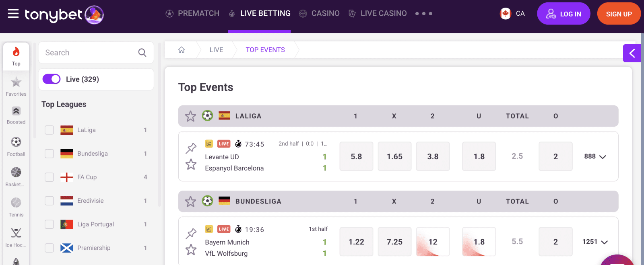
Task: Open the Basketball category icon
Action: [16, 172]
